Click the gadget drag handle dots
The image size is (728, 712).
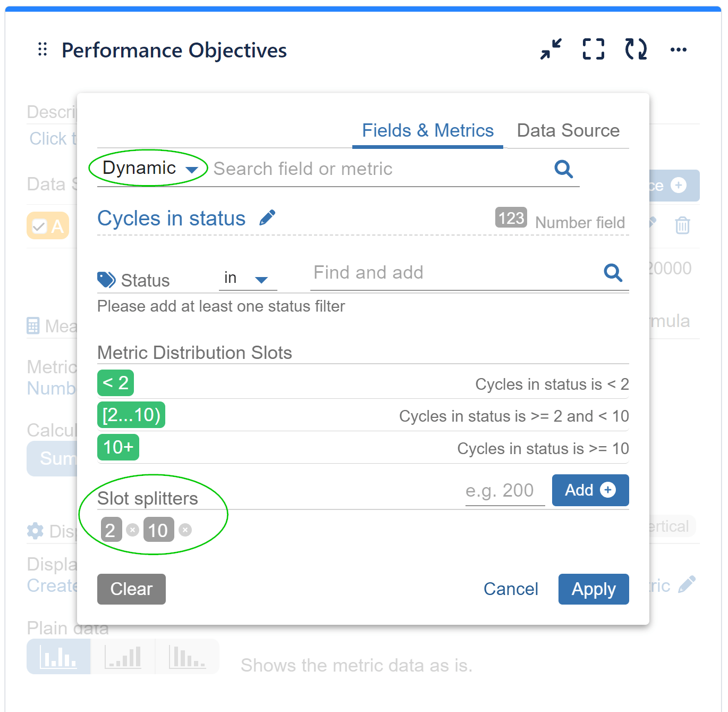click(x=43, y=49)
